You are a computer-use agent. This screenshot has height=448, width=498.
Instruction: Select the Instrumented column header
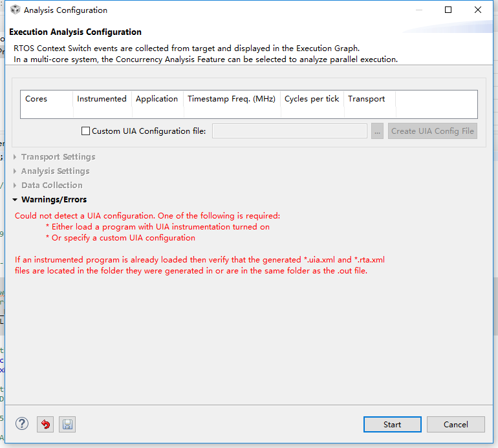click(102, 99)
